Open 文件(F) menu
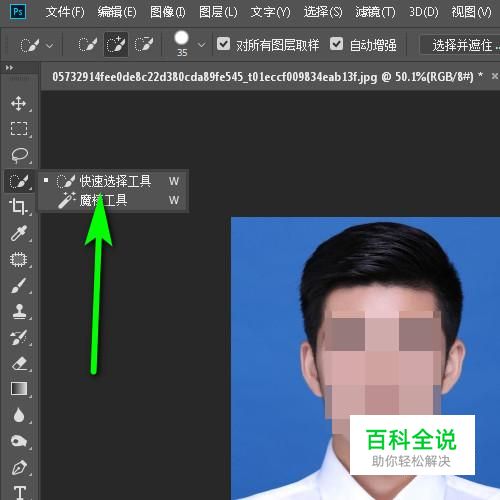Screen dimensions: 500x500 tap(65, 12)
